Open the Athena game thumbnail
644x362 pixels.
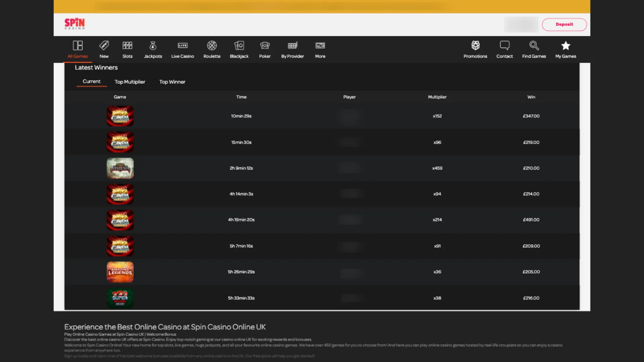click(120, 168)
